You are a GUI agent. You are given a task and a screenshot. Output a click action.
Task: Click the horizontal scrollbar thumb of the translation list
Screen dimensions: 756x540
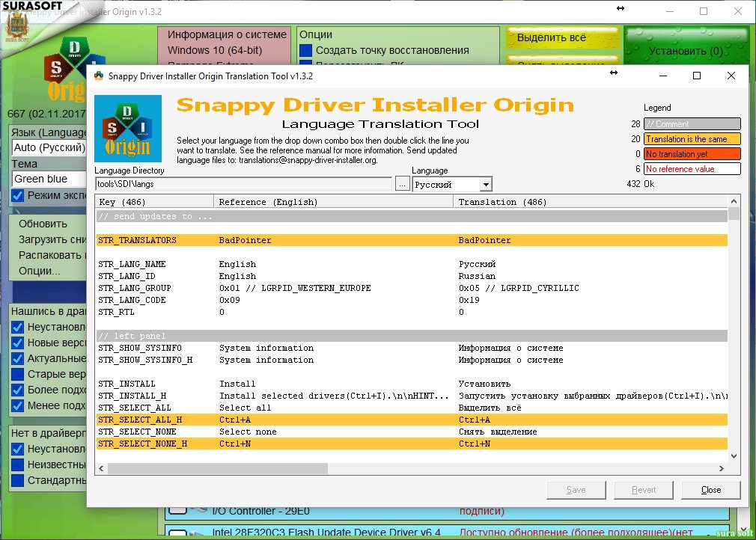[x=218, y=468]
